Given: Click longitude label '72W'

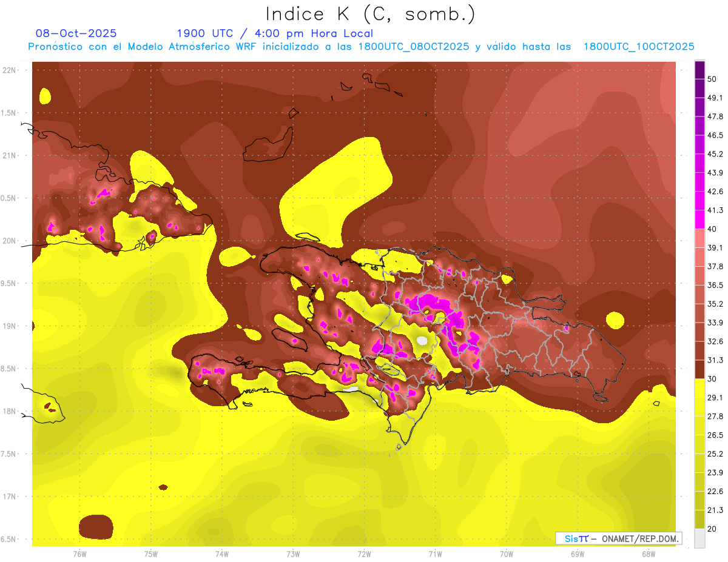Looking at the screenshot, I should [365, 554].
